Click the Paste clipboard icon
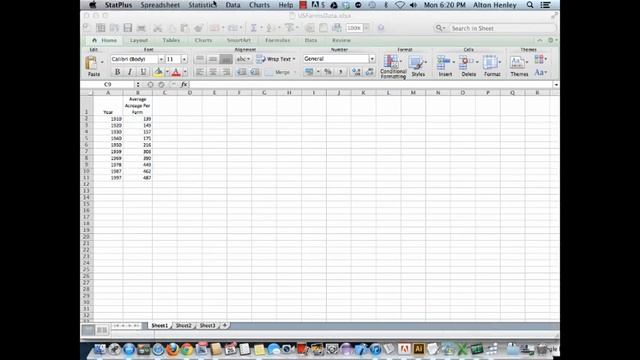The image size is (640, 360). pos(91,63)
